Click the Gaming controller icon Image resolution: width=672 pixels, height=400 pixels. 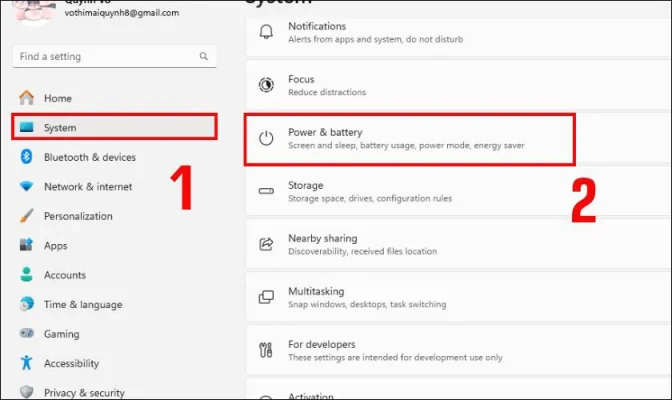coord(26,334)
